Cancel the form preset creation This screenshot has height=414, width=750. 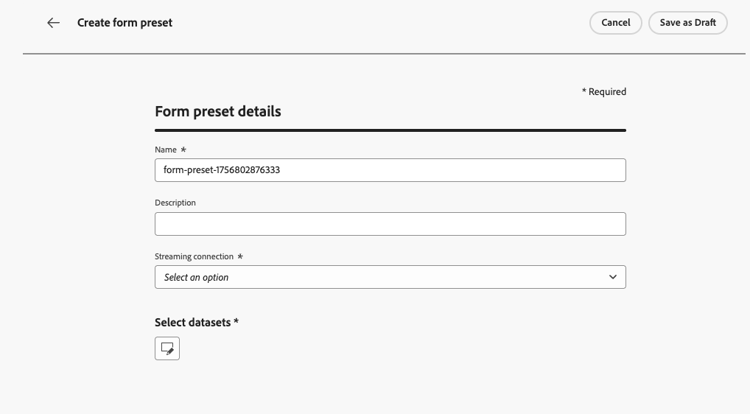pos(616,22)
